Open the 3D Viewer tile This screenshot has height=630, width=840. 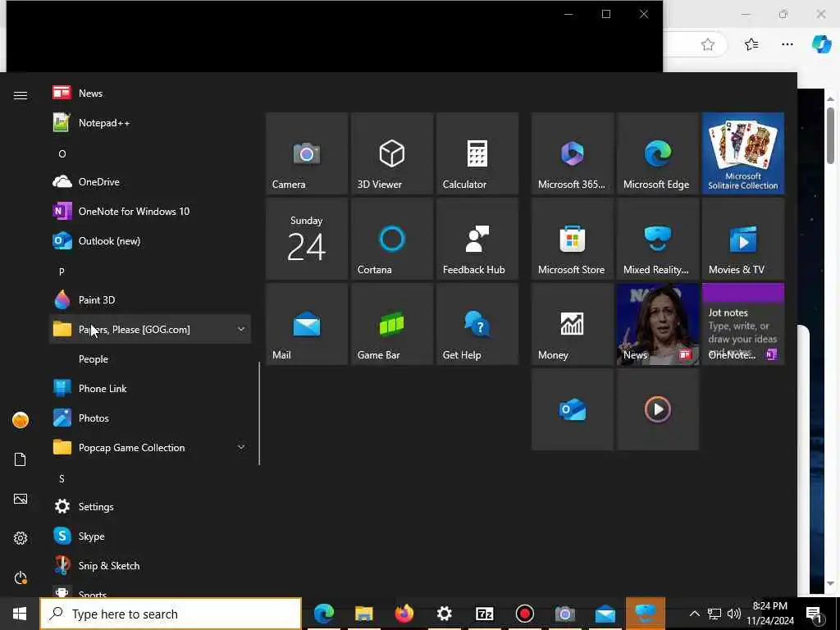(x=391, y=153)
